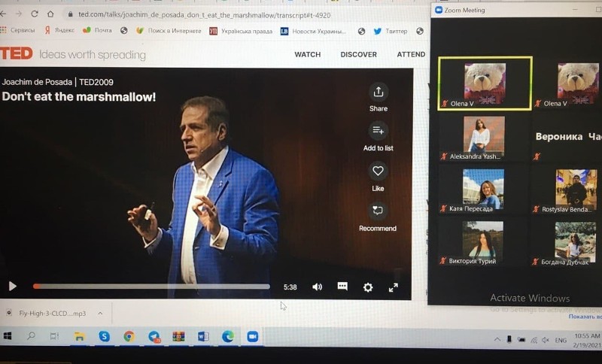Mute the video with the speaker icon

coord(317,287)
